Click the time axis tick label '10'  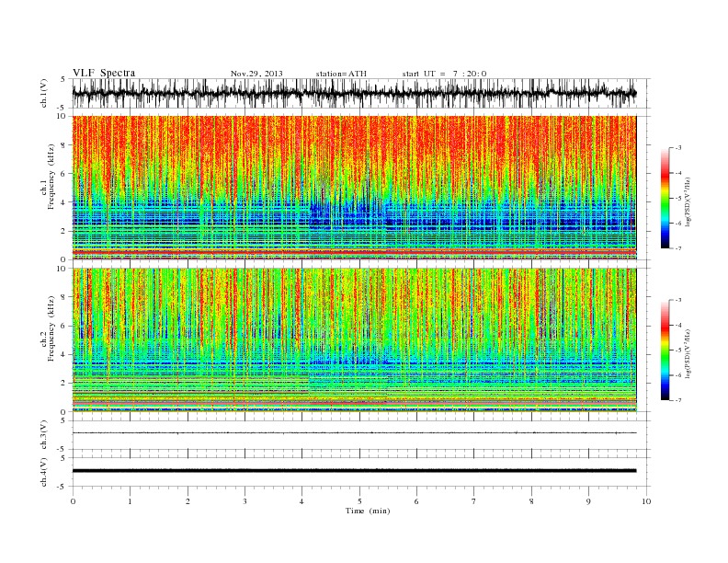[x=646, y=501]
